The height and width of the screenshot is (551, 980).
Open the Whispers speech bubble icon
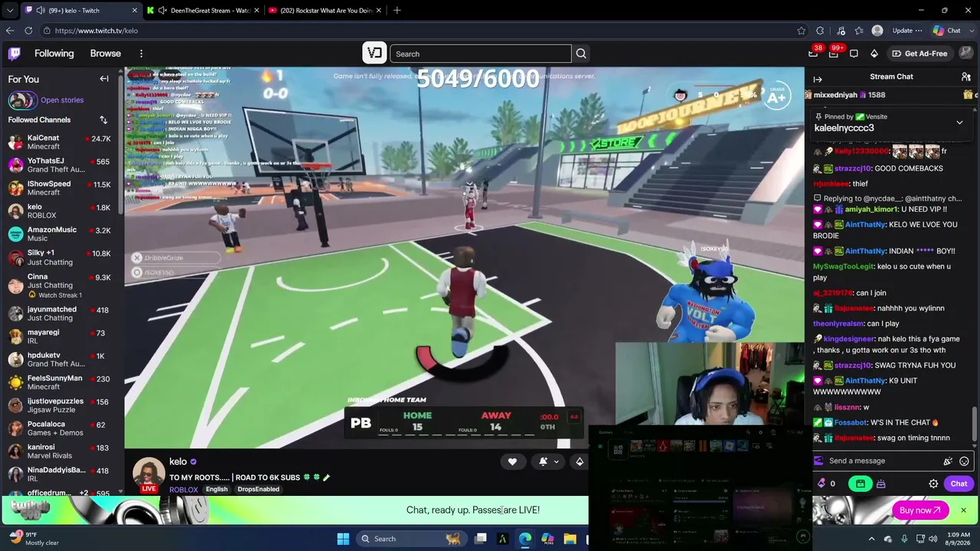coord(854,54)
